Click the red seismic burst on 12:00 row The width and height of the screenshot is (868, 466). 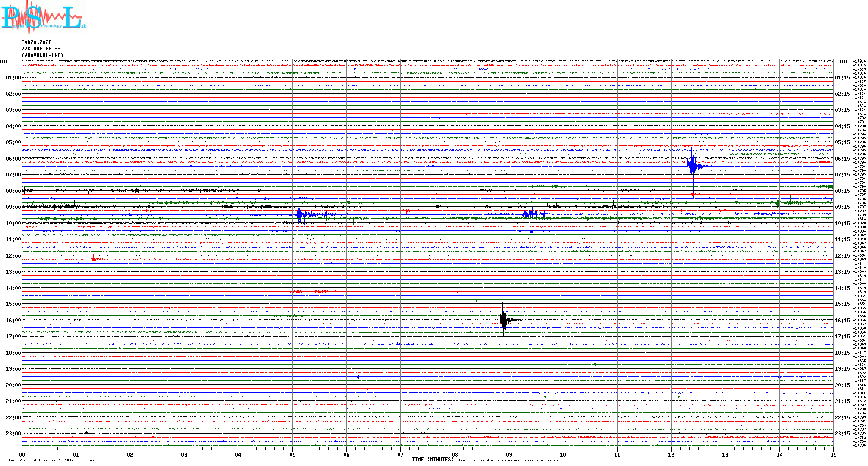(94, 259)
